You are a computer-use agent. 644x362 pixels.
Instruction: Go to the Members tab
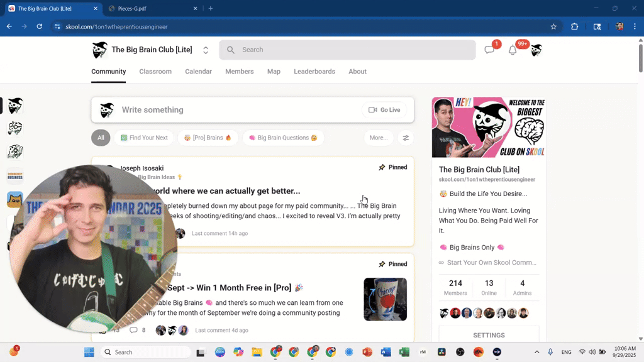[240, 72]
